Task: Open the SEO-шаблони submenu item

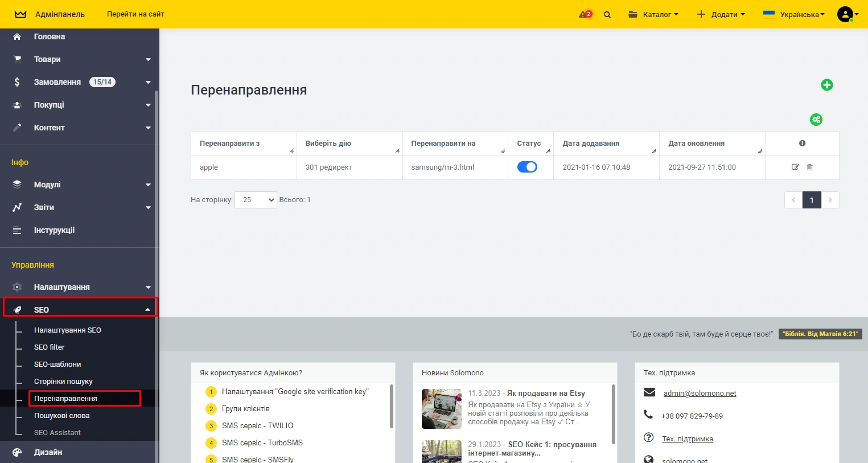Action: coord(57,364)
